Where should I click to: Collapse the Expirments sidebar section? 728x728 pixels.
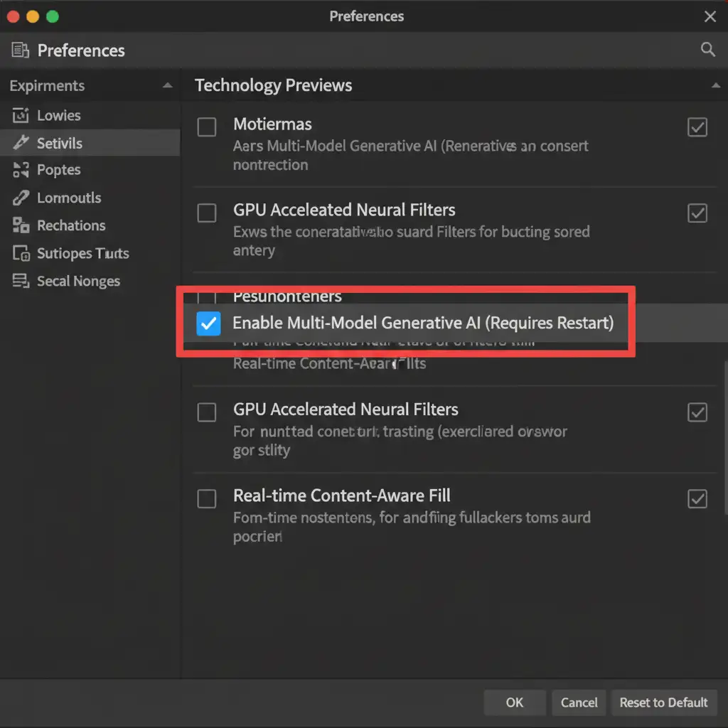(x=167, y=86)
